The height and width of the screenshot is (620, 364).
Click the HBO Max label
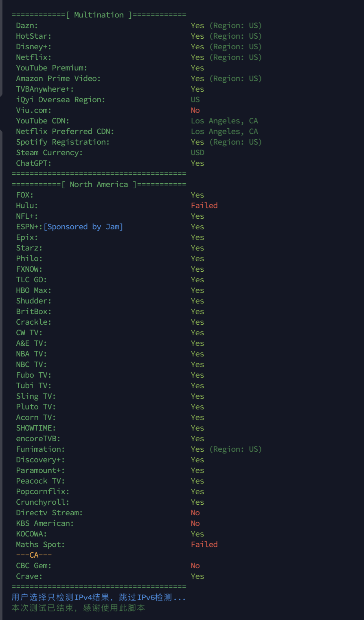point(33,290)
